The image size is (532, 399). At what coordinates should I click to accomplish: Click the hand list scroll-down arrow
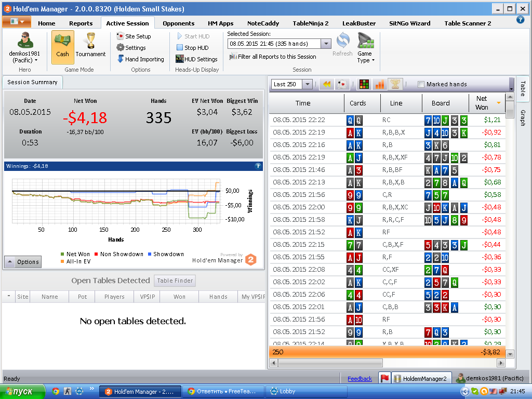click(510, 354)
